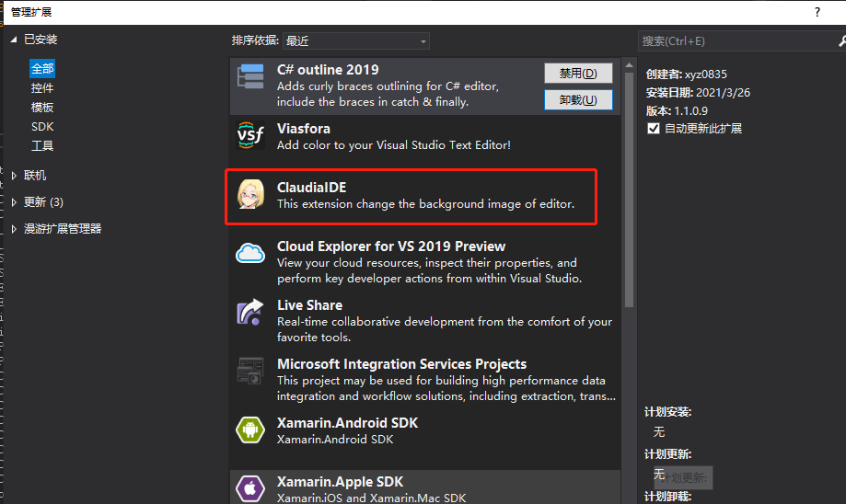
Task: Click the extension list scrollbar thumb
Action: tap(629, 189)
